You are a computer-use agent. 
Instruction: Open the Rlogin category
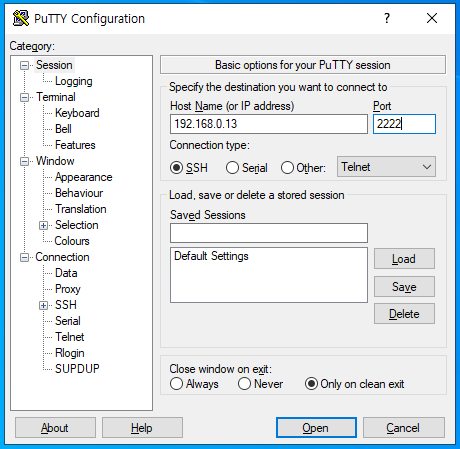70,353
